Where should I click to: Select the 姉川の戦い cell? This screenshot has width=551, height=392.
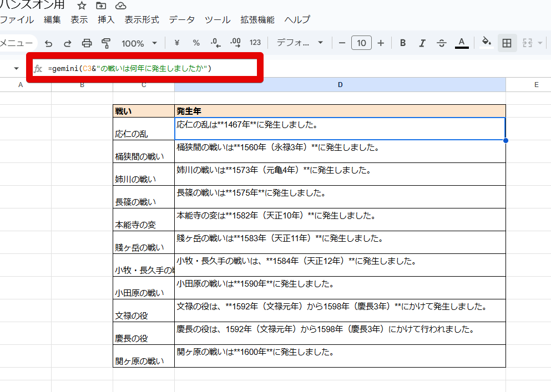tap(144, 174)
